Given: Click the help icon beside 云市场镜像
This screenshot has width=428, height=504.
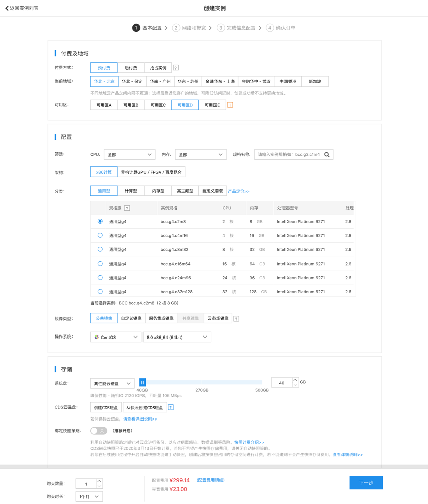Looking at the screenshot, I should click(236, 319).
